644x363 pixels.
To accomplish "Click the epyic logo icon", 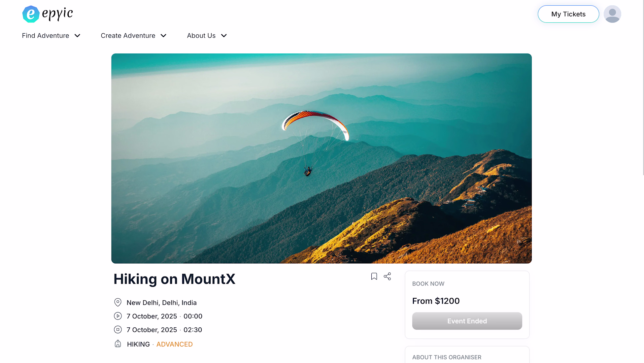I will (31, 14).
